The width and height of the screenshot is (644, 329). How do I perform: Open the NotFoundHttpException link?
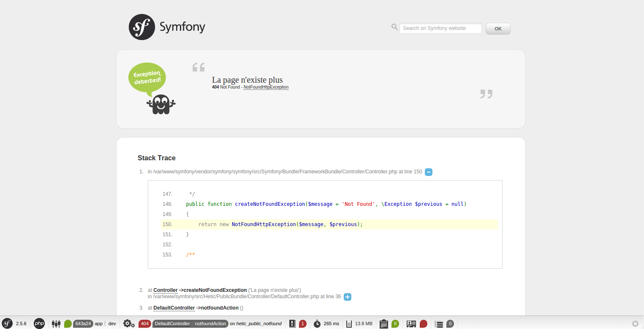[266, 87]
